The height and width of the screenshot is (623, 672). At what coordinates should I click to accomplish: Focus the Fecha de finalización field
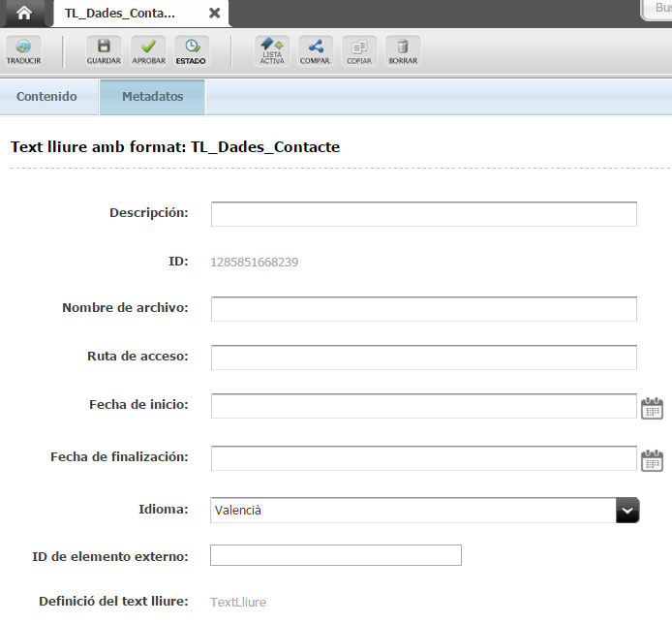(424, 458)
